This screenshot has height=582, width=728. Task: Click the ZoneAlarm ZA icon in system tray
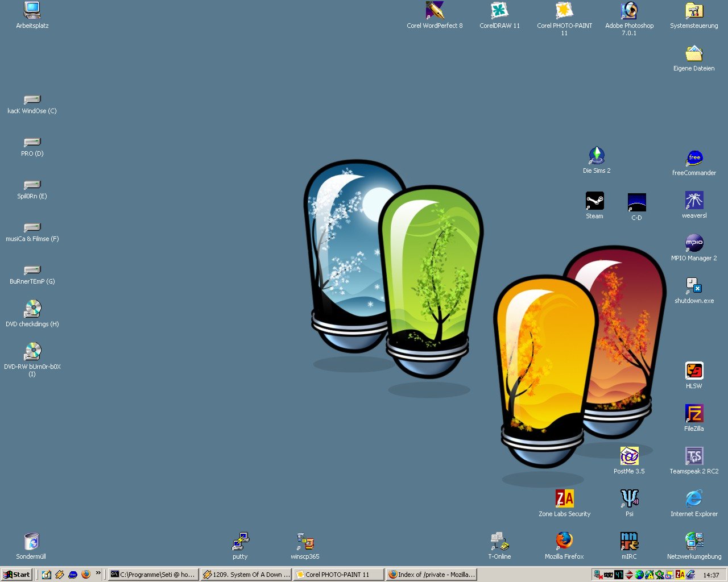680,575
